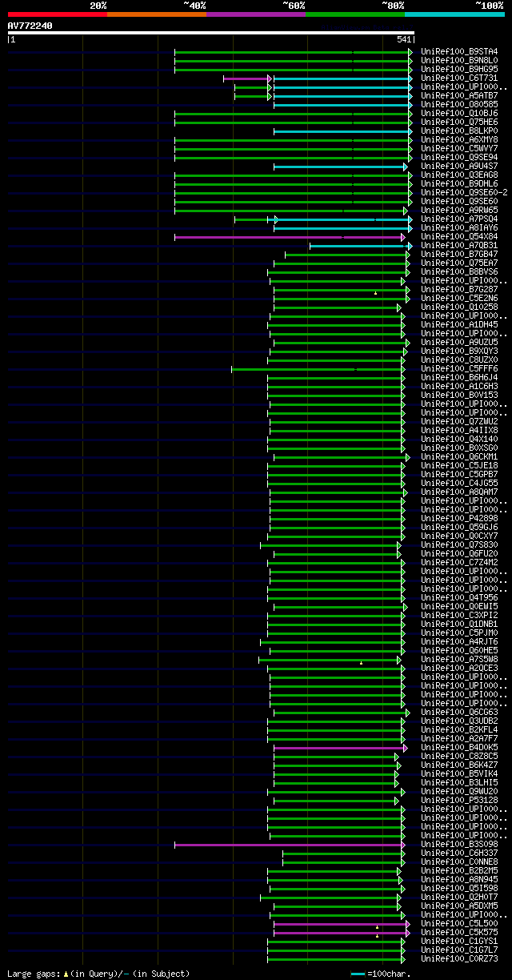Pick the UniRef100_B8BVS6 label
Image resolution: width=512 pixels, height=980 pixels.
click(459, 272)
